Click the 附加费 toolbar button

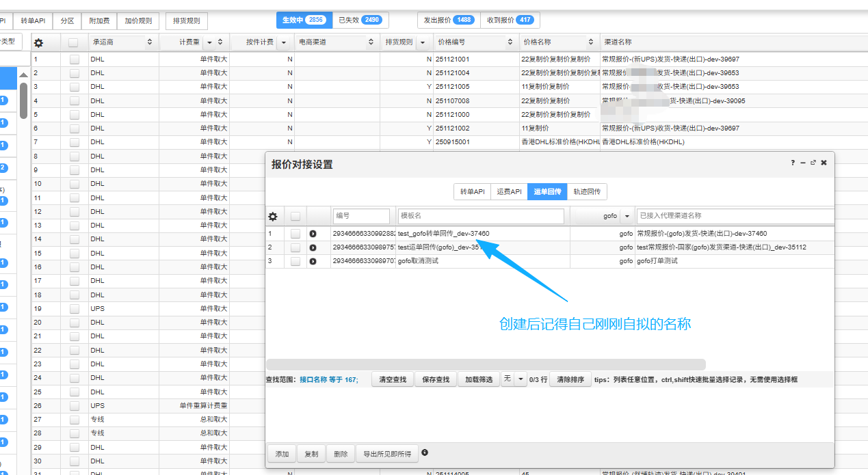(99, 21)
